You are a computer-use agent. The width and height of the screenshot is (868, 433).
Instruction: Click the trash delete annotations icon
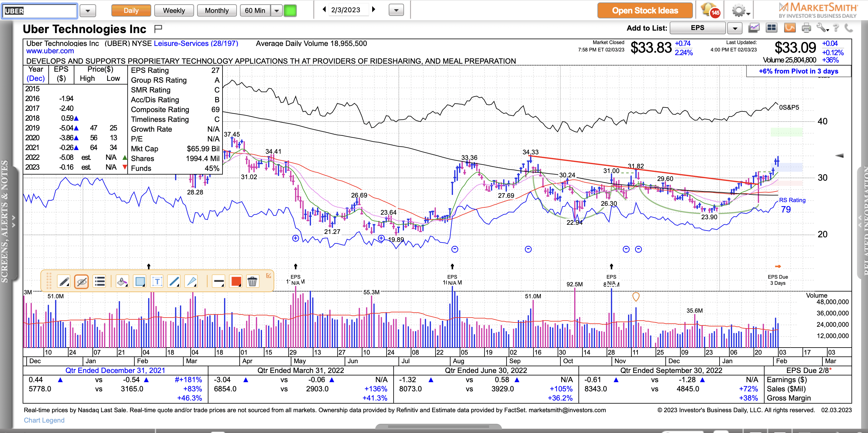(x=253, y=281)
